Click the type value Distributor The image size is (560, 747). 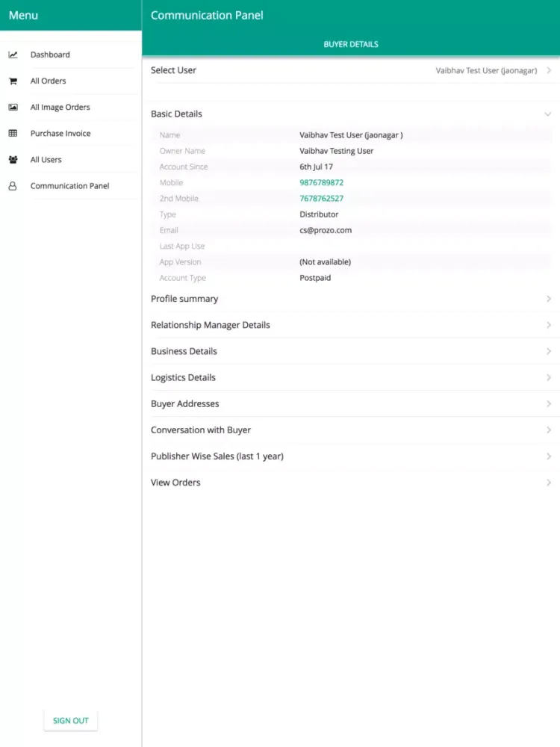[x=319, y=214]
